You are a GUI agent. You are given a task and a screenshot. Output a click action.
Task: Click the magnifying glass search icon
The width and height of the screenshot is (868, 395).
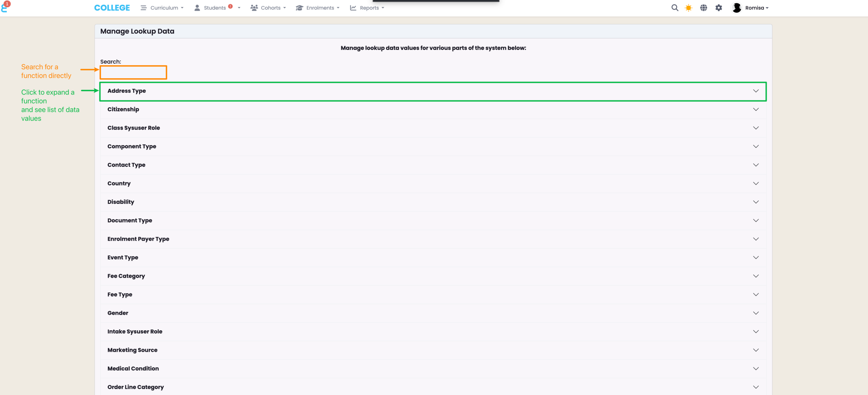(x=675, y=8)
